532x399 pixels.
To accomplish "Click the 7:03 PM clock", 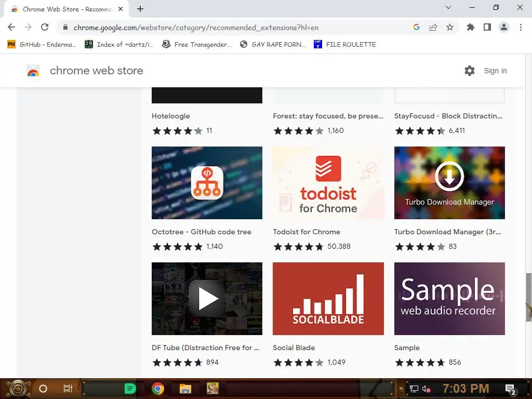I will [x=466, y=388].
